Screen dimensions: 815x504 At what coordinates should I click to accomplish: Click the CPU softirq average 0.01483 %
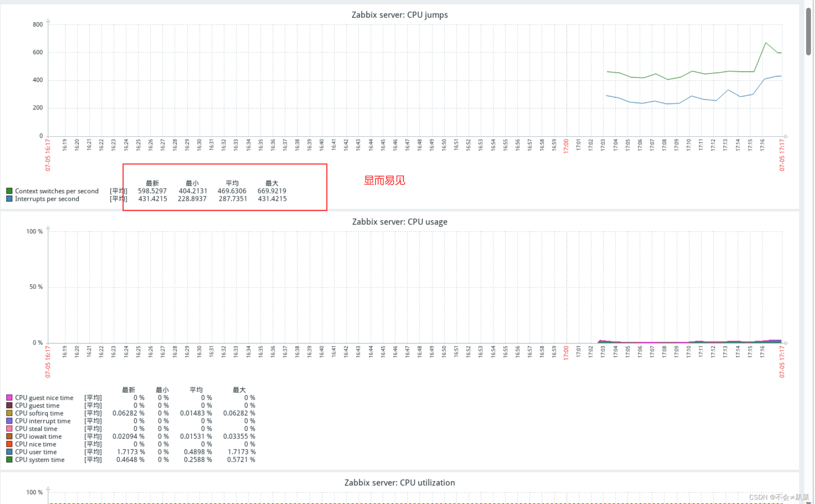click(x=196, y=413)
